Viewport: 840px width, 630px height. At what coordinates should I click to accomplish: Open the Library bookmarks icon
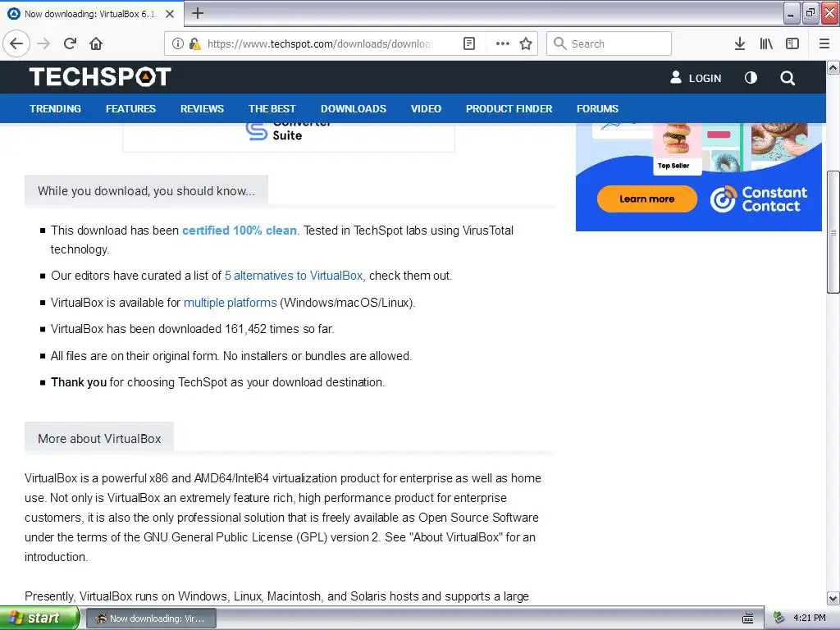click(x=766, y=43)
